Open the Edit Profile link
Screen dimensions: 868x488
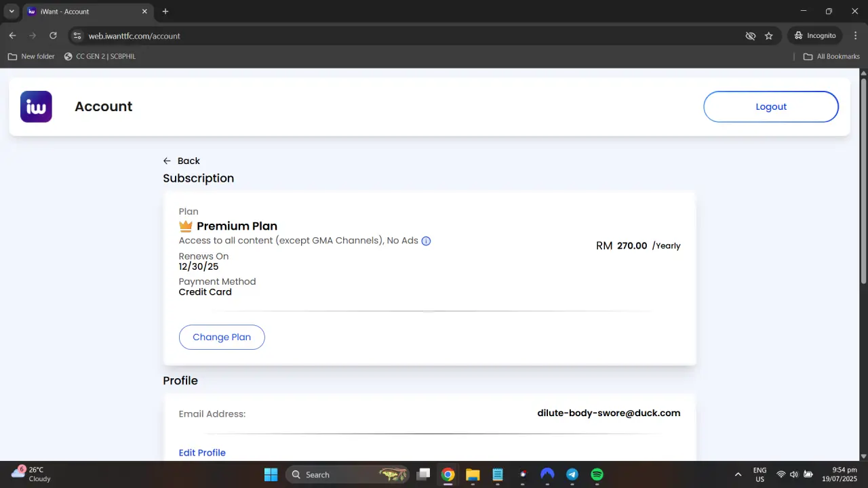tap(202, 453)
